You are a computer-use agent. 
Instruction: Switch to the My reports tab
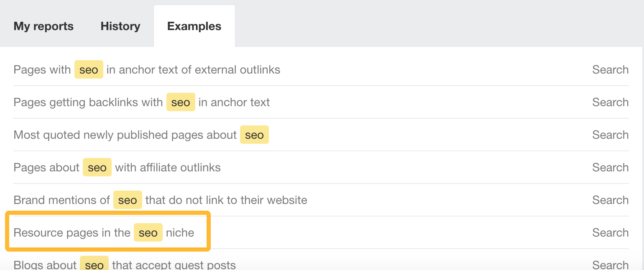pos(43,26)
